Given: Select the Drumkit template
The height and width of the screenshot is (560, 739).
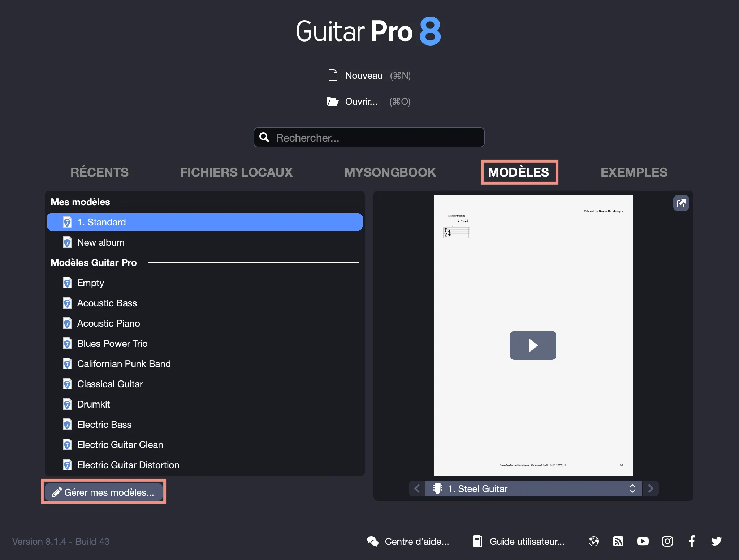Looking at the screenshot, I should coord(205,404).
